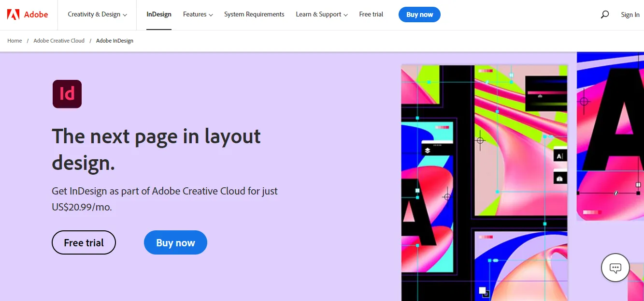Select the InDesign tab
This screenshot has height=301, width=644.
(x=159, y=15)
